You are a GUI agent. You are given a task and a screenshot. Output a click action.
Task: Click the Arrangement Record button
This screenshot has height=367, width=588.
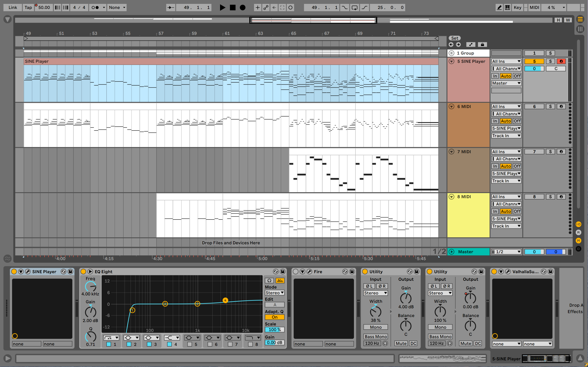[243, 8]
